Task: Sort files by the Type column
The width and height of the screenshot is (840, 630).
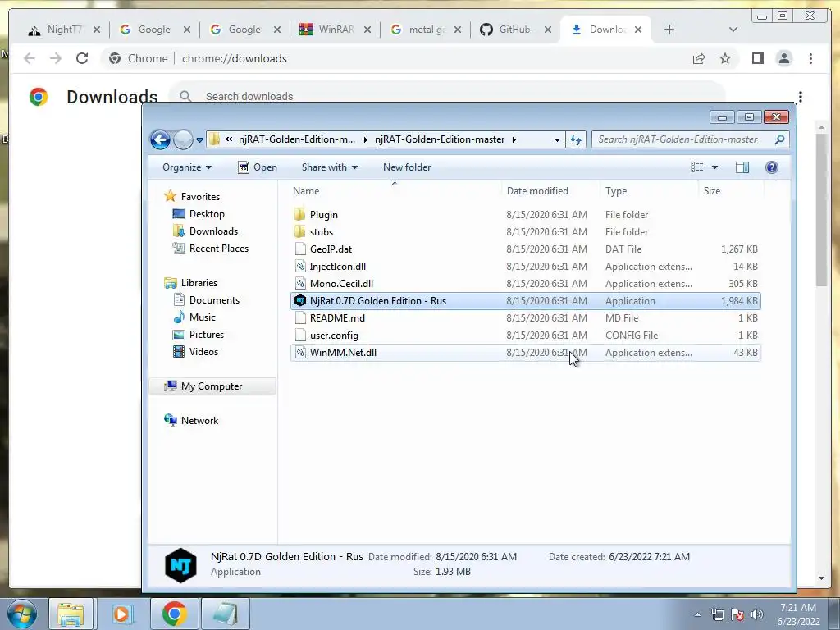Action: tap(650, 190)
